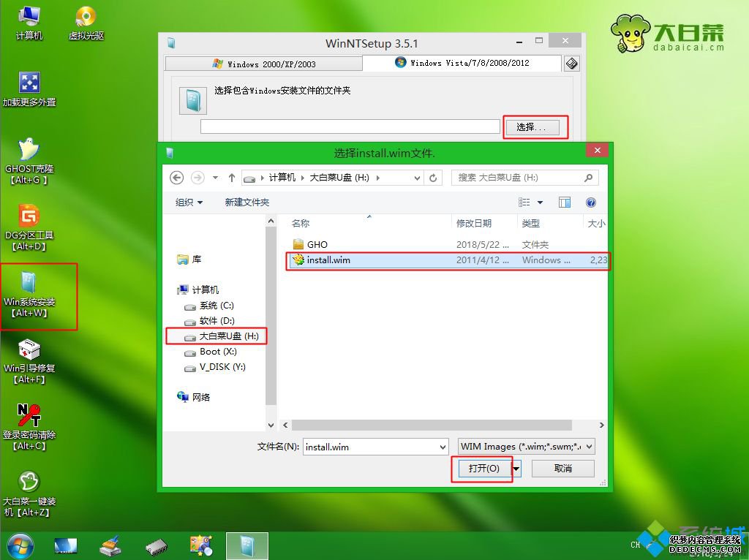Select 大白菜U盘 (H:) drive
The width and height of the screenshot is (749, 560).
tap(222, 336)
